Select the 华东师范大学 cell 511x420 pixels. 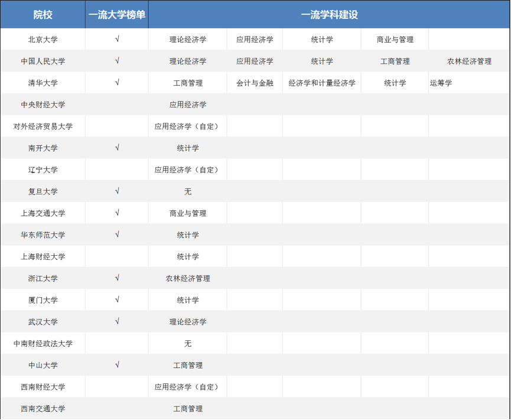coord(43,235)
